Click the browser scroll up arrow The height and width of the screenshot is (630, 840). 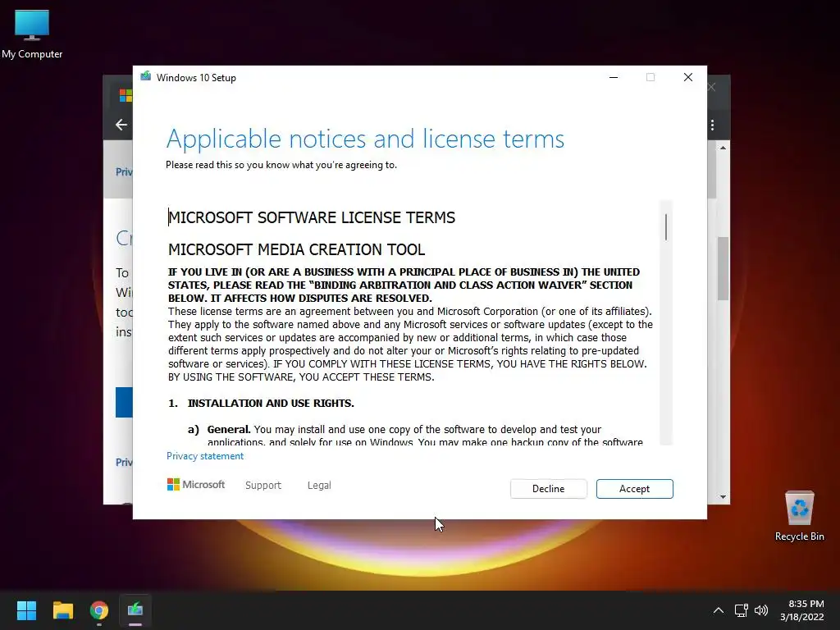(x=723, y=148)
